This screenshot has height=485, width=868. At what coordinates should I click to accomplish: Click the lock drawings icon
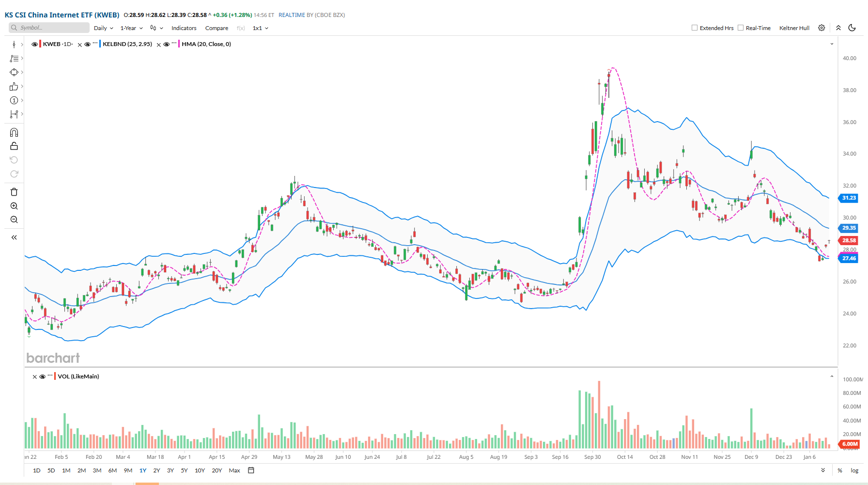point(14,146)
